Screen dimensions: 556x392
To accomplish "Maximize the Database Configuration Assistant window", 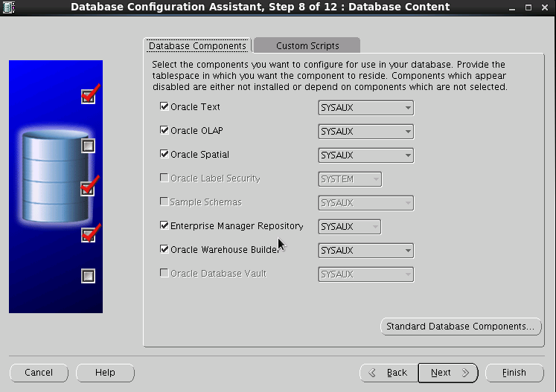I will tap(528, 7).
